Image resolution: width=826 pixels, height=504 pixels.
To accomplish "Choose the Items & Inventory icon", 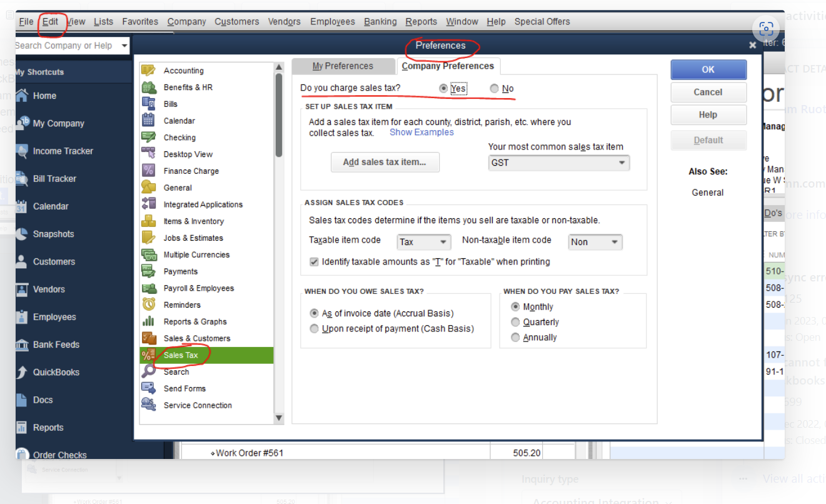I will [148, 221].
